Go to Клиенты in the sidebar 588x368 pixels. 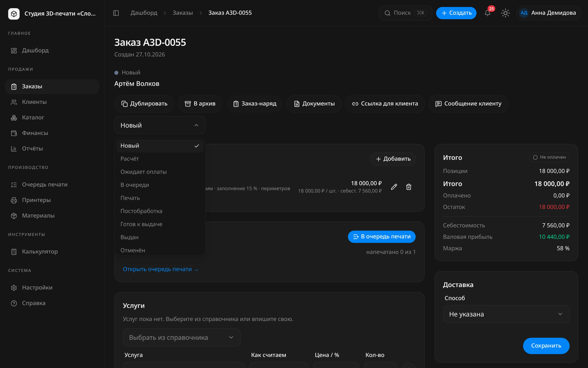[52, 102]
